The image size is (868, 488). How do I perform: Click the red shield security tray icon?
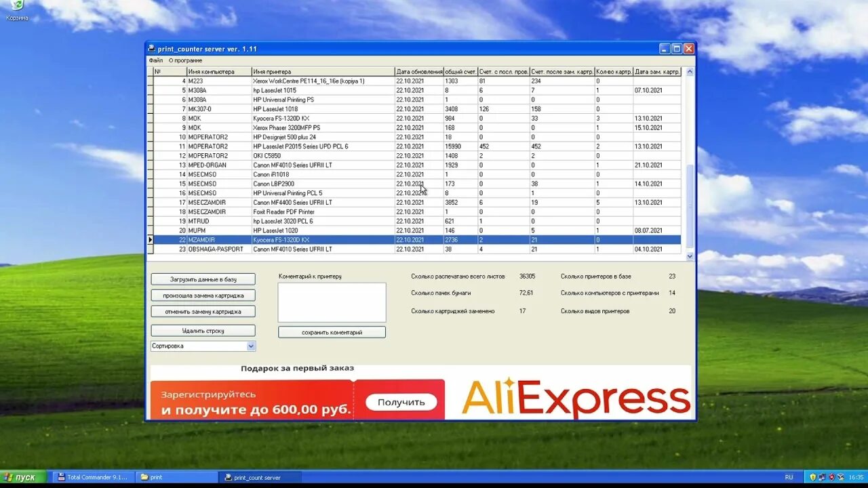coord(831,477)
